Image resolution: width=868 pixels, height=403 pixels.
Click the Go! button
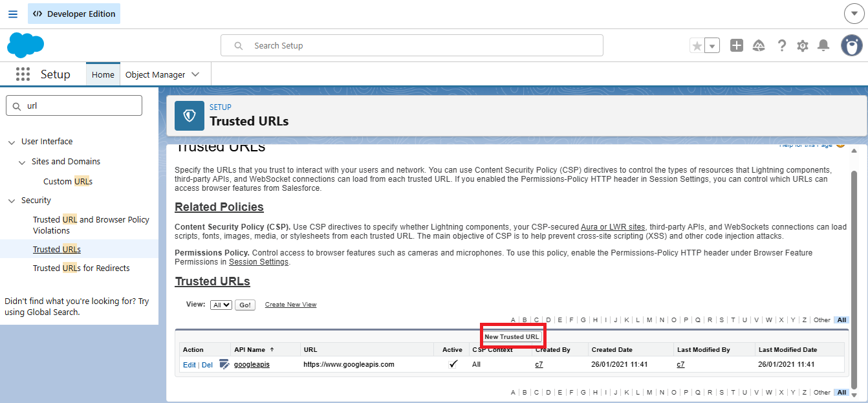coord(245,305)
